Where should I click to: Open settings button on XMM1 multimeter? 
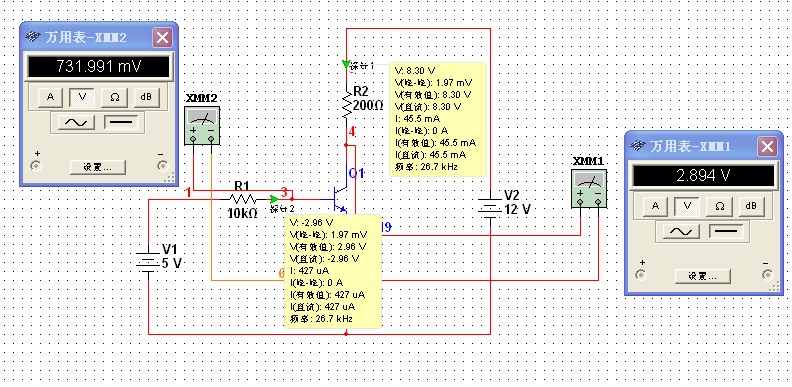(x=703, y=276)
